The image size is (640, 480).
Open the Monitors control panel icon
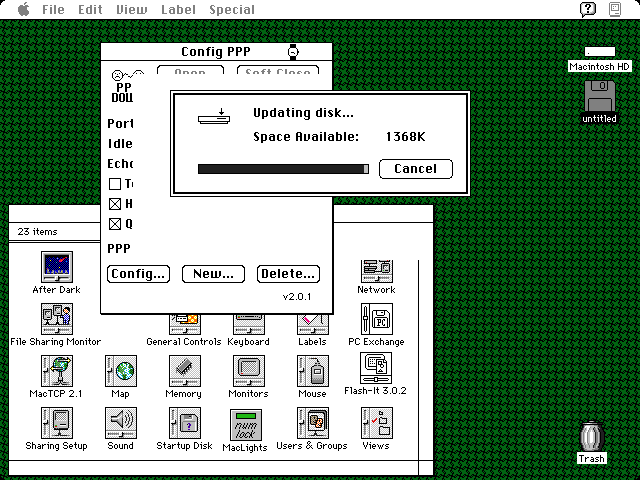coord(249,371)
